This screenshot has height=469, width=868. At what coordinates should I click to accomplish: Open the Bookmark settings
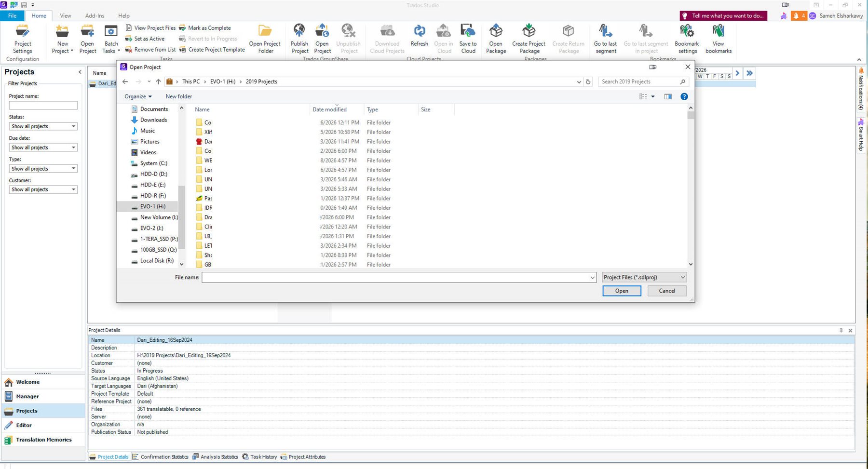[x=686, y=38]
